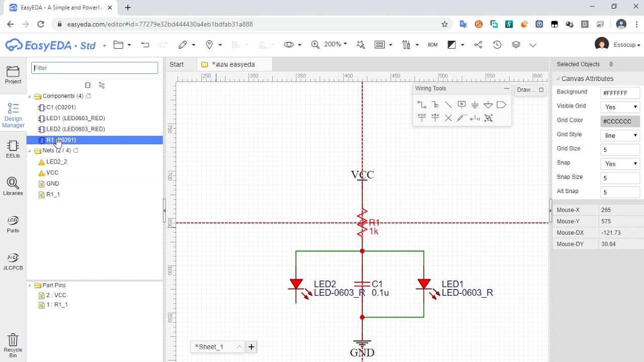Minimize the Wiring Tools panel
Screen dimensions: 644x362
pyautogui.click(x=507, y=88)
